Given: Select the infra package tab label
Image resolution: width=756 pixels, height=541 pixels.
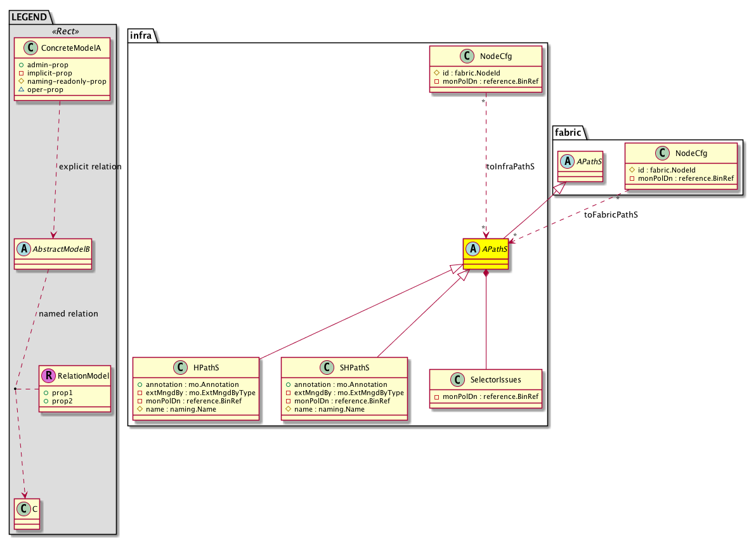Looking at the screenshot, I should tap(140, 34).
